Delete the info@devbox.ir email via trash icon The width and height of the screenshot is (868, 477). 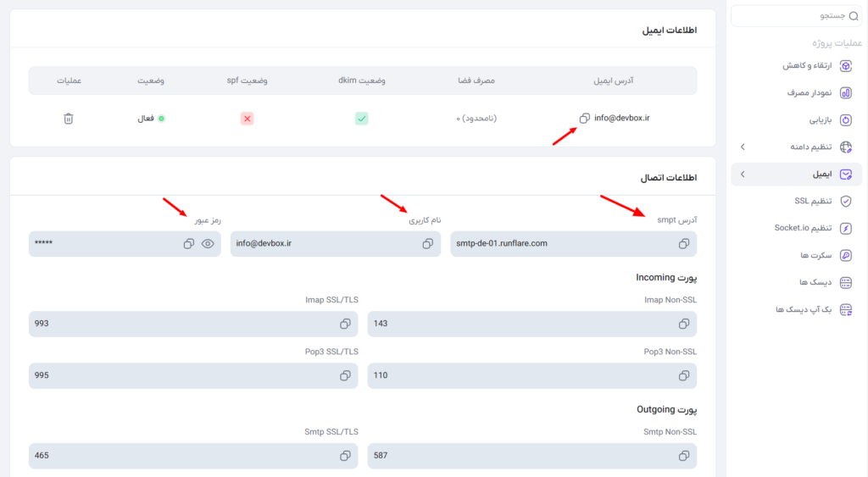tap(68, 119)
